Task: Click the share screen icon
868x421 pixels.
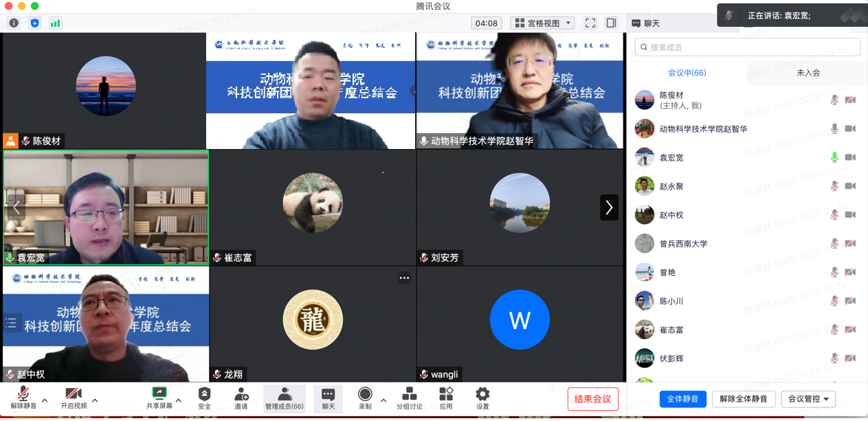Action: [x=159, y=394]
